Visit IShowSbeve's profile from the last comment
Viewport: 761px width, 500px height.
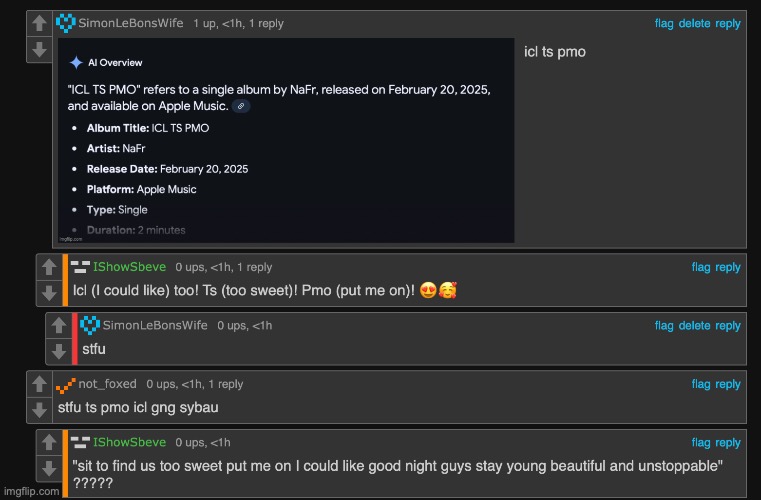pyautogui.click(x=129, y=442)
